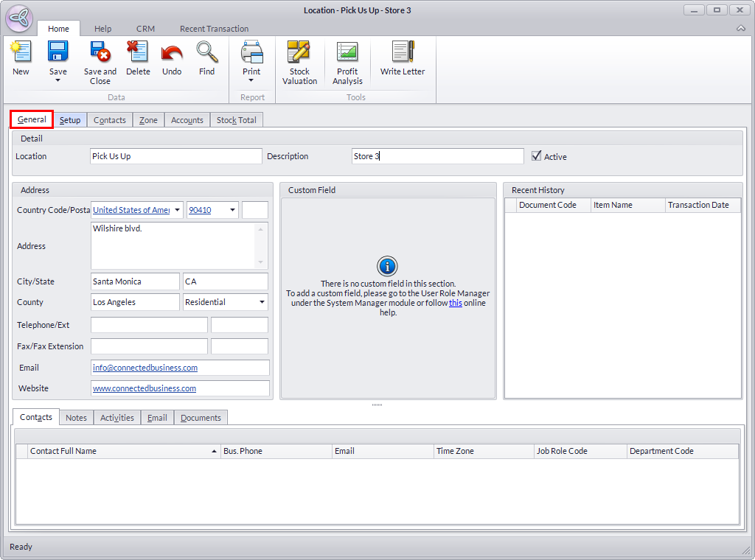Image resolution: width=755 pixels, height=560 pixels.
Task: Expand the Print dropdown arrow
Action: click(x=251, y=80)
